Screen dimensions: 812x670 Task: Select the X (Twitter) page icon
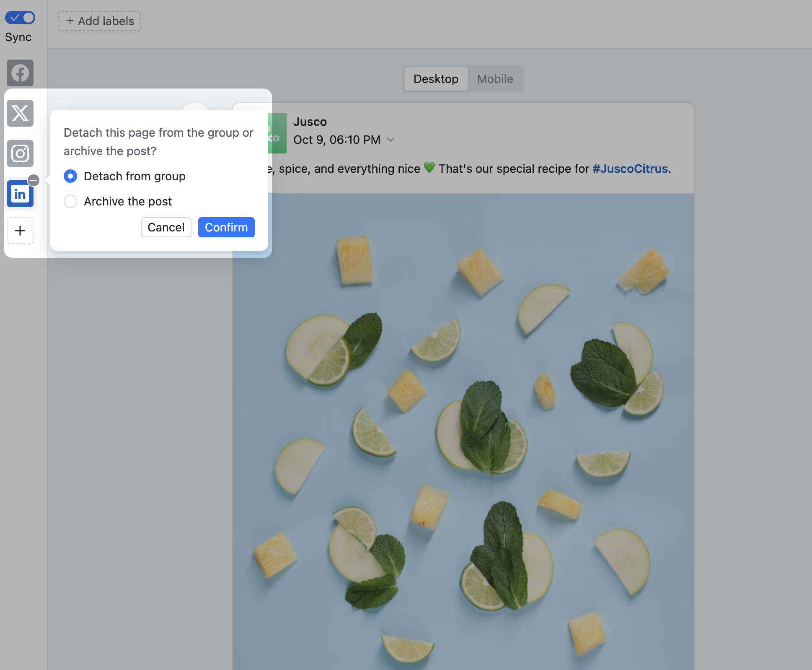pyautogui.click(x=20, y=113)
